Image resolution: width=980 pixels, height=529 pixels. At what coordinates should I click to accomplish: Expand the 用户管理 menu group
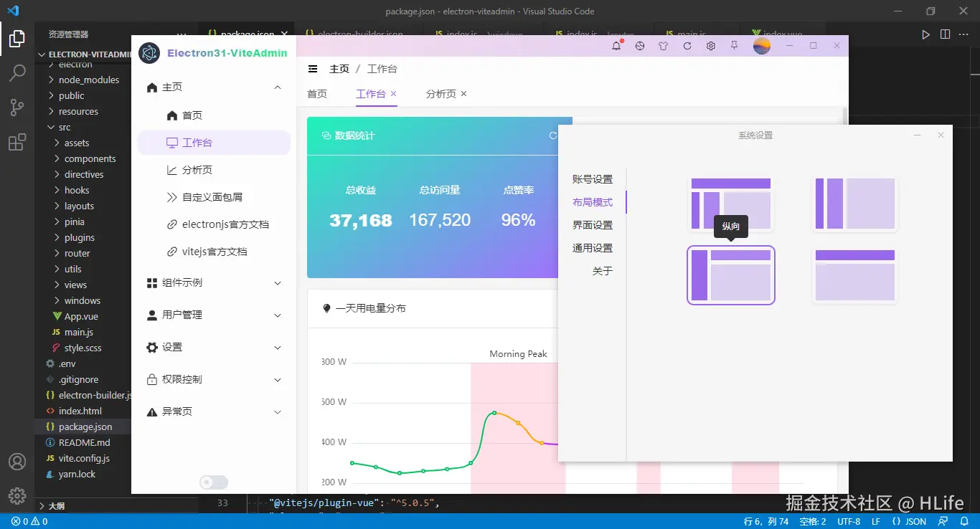pyautogui.click(x=214, y=315)
